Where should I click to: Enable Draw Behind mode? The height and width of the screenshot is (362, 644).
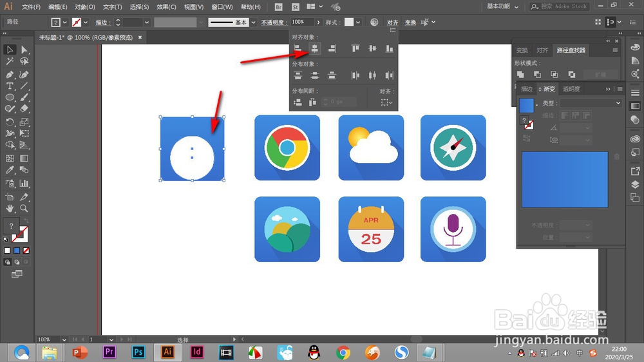click(x=17, y=262)
